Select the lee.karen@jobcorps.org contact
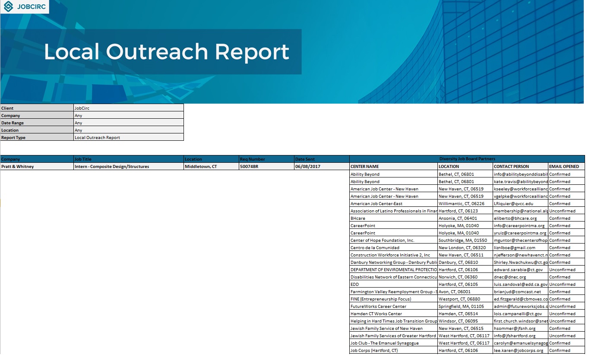 tap(521, 350)
